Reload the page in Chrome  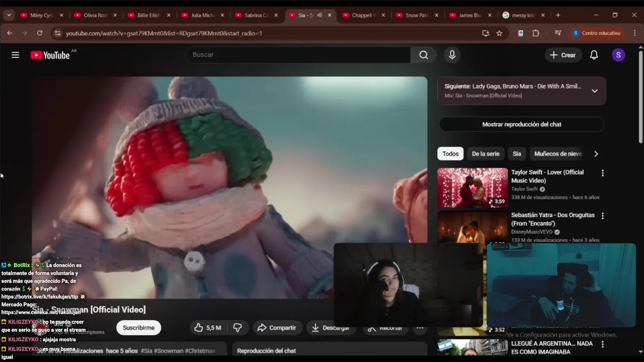pos(40,33)
